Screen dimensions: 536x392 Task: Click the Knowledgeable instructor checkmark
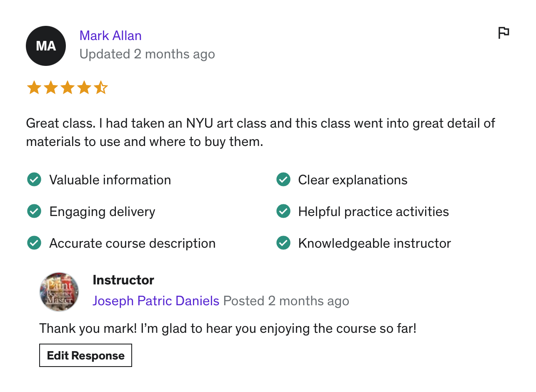pyautogui.click(x=283, y=243)
